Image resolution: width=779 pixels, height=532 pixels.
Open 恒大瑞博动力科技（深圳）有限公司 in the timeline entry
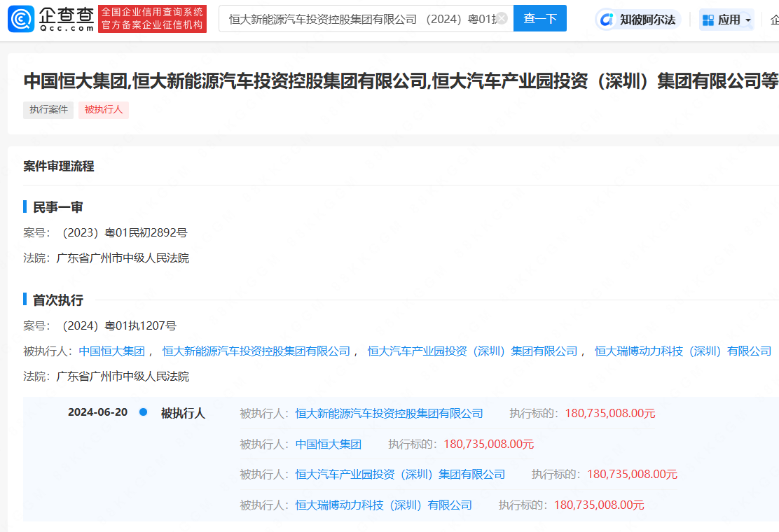(x=383, y=505)
